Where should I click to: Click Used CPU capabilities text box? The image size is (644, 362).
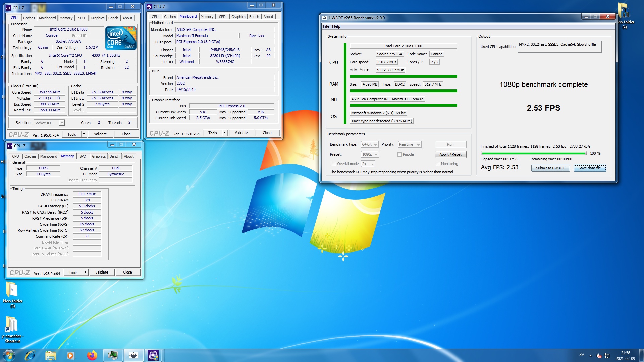pyautogui.click(x=559, y=47)
